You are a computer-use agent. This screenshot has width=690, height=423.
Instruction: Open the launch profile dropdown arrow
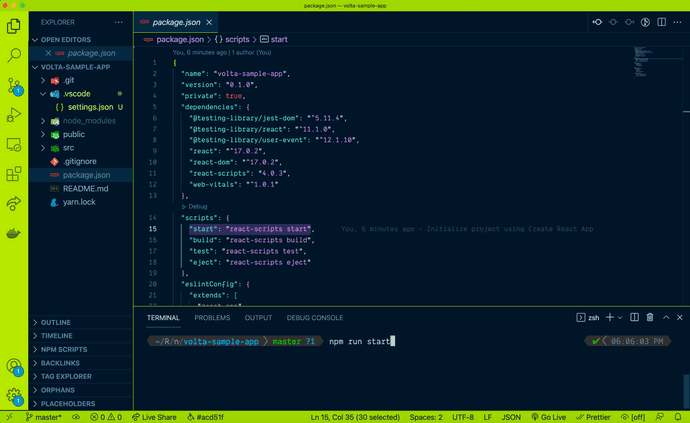coord(620,317)
